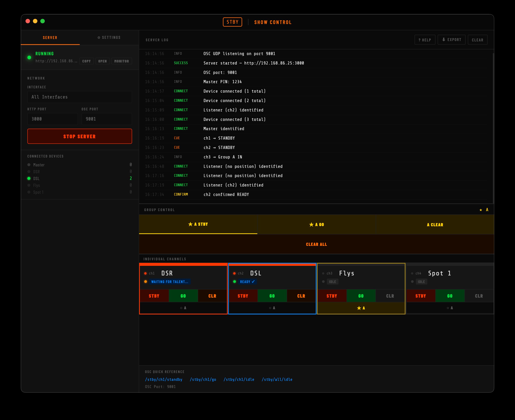Click the macOS green zoom window button
This screenshot has width=515, height=420.
click(x=43, y=21)
